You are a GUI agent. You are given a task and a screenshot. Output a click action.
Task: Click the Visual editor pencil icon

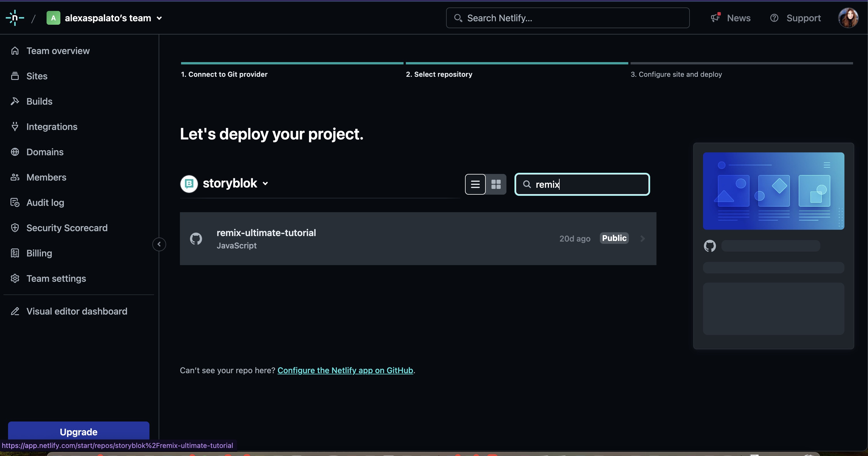pos(15,311)
